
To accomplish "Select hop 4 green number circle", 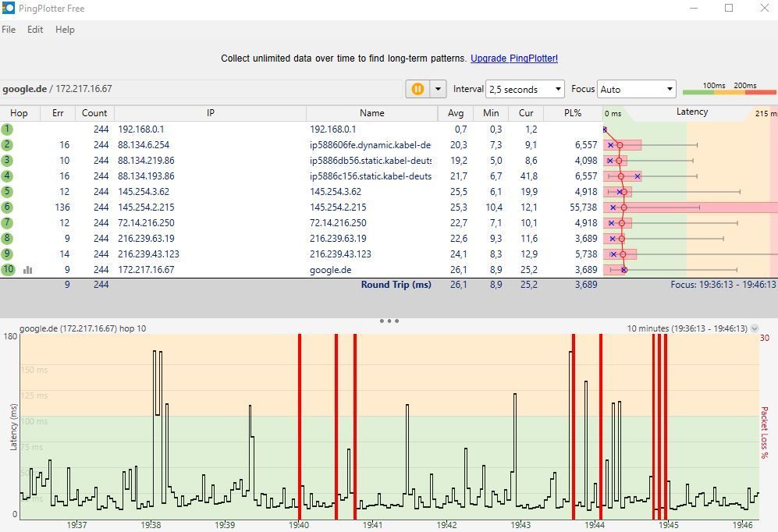I will (7, 176).
